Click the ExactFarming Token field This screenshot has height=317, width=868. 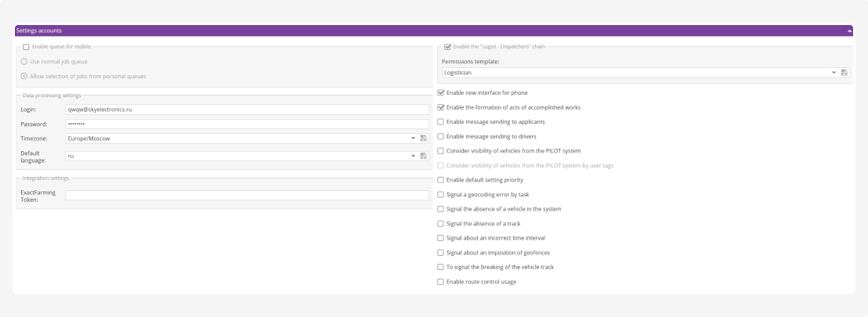(247, 196)
